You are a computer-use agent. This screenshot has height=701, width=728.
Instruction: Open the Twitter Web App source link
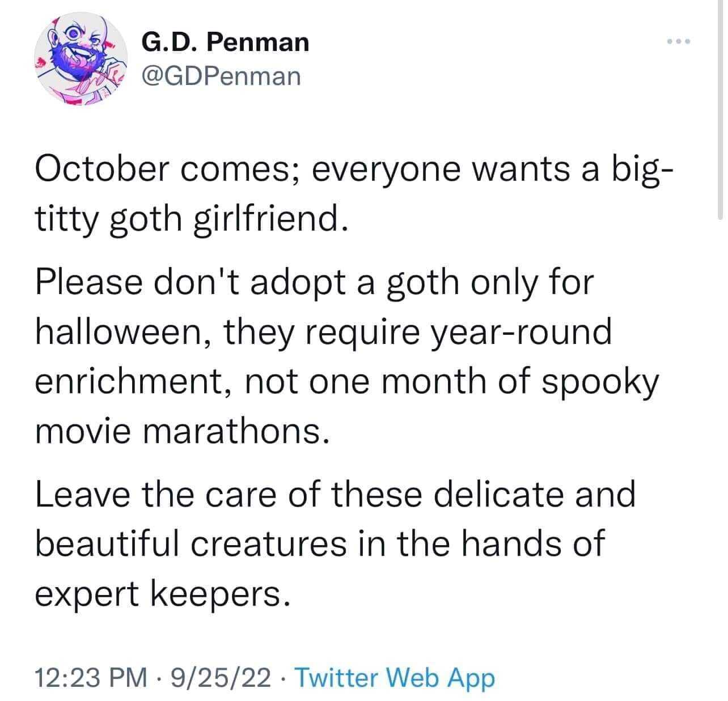[396, 677]
